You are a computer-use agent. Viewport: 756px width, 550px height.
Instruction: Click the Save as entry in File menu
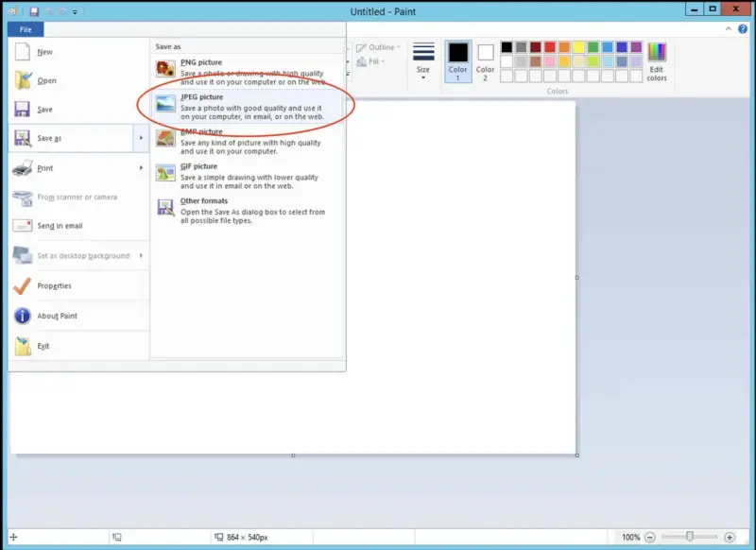(x=71, y=138)
